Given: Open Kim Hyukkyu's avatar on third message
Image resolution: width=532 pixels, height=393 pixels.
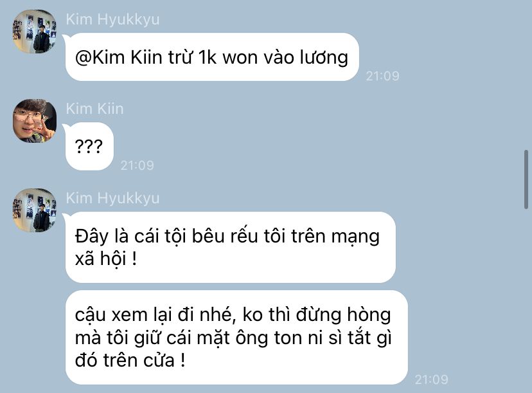Looking at the screenshot, I should 35,210.
